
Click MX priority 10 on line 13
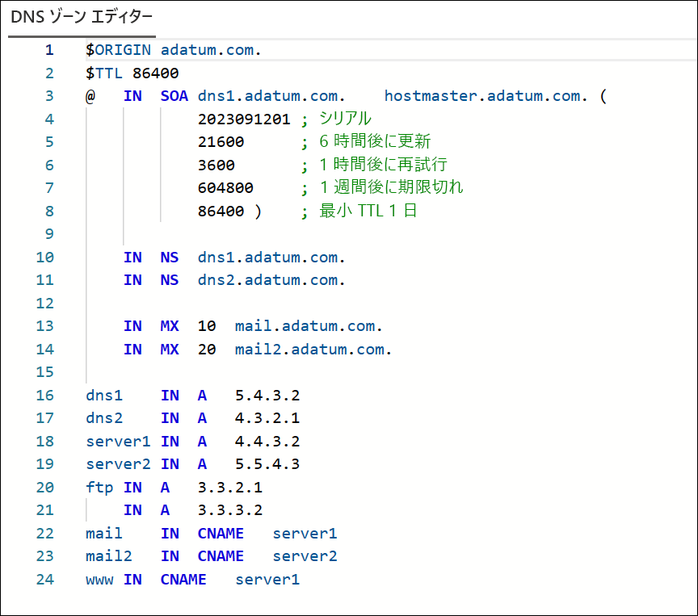[207, 326]
